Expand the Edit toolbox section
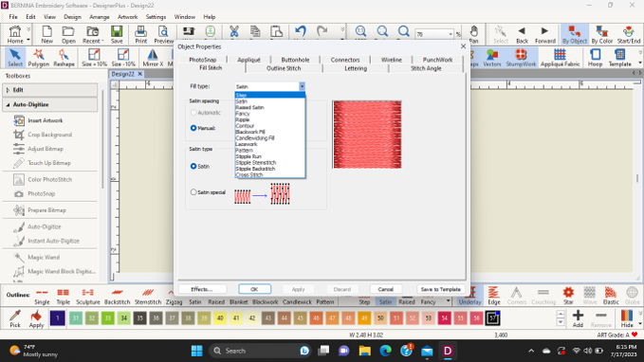644x362 pixels. 8,90
